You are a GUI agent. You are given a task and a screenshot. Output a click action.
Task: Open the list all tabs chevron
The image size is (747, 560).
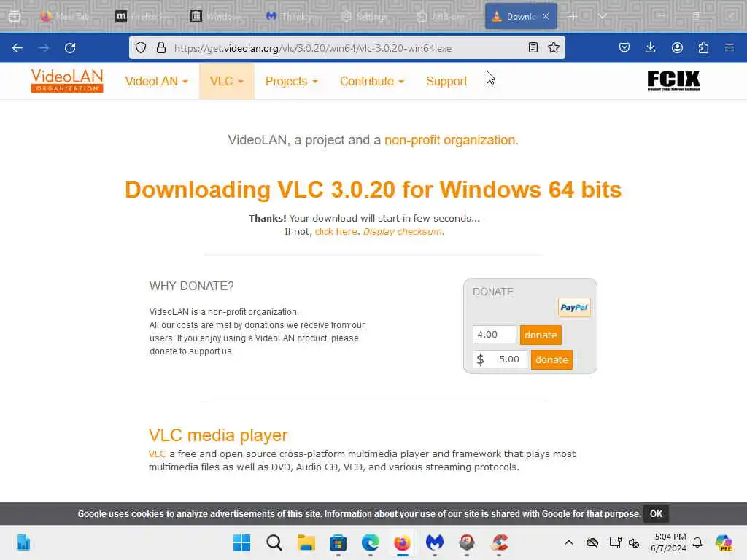(x=603, y=16)
